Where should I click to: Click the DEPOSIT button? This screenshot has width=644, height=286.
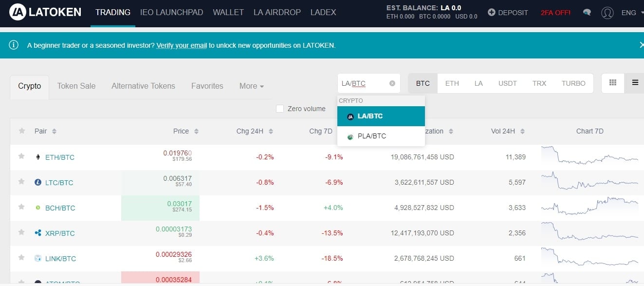(x=508, y=13)
